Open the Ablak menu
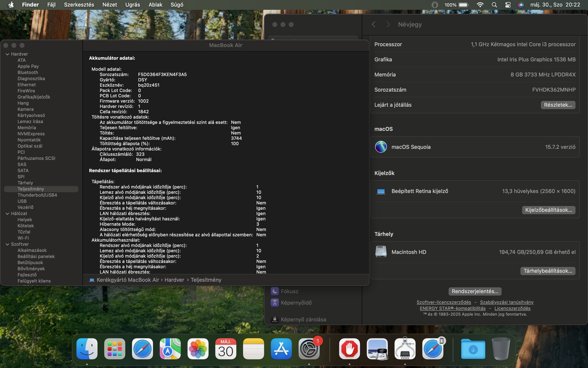Image resolution: width=588 pixels, height=368 pixels. 156,5
